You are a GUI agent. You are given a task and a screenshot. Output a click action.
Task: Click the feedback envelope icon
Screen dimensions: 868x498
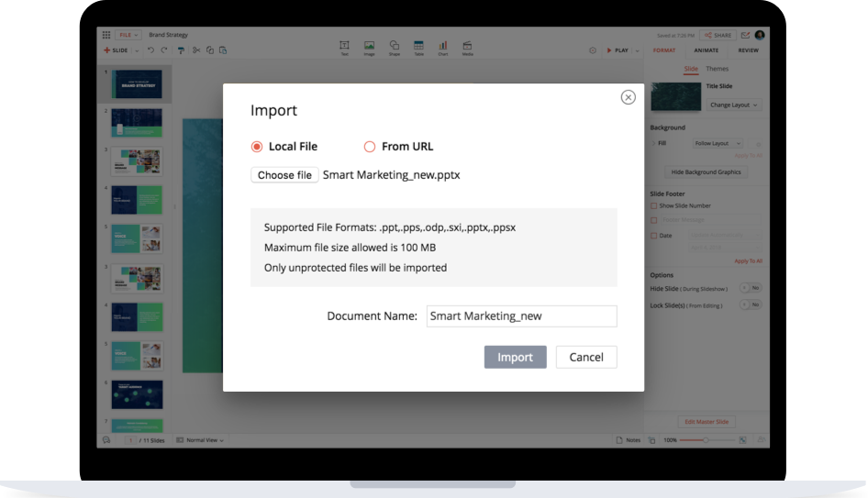point(746,36)
